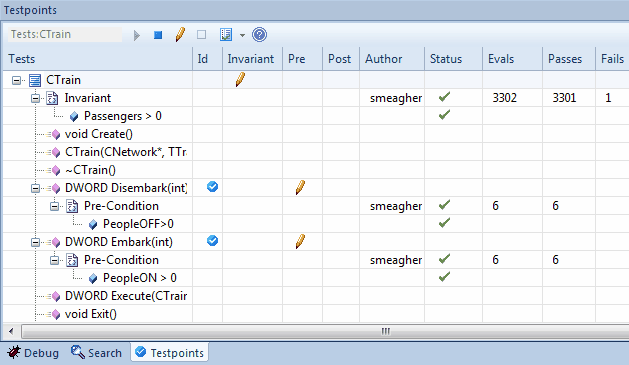The height and width of the screenshot is (365, 629).
Task: Open the Help question mark icon
Action: (x=260, y=35)
